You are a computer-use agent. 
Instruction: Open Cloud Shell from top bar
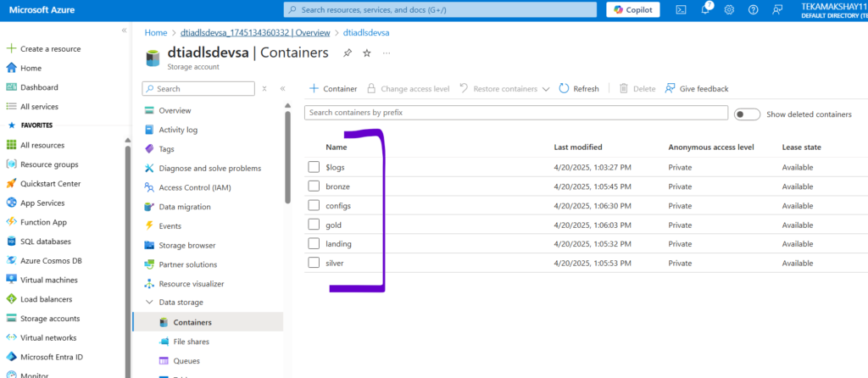pos(681,9)
